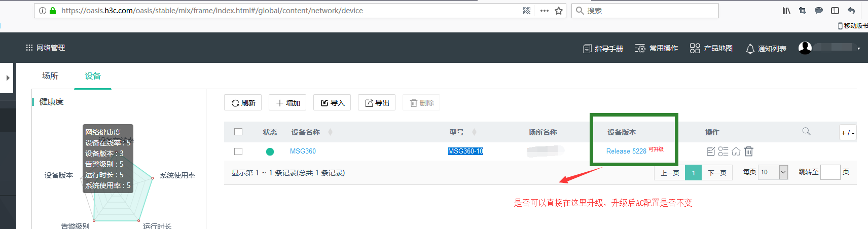Click the 导出 export button
Image resolution: width=868 pixels, height=229 pixels.
[x=377, y=103]
